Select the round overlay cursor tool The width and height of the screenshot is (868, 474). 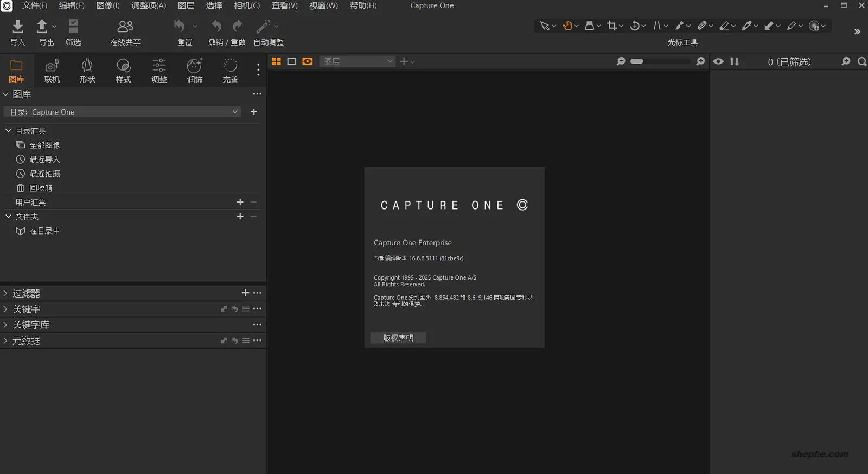(814, 26)
